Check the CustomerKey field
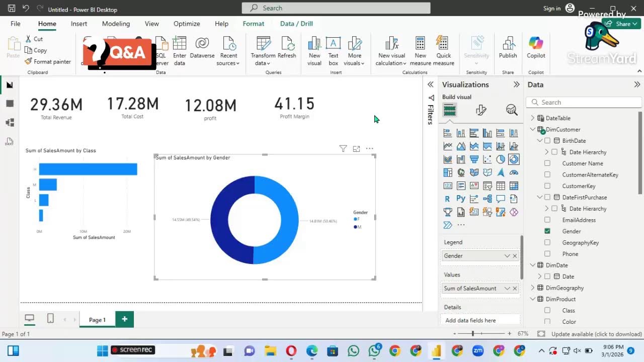 click(547, 186)
